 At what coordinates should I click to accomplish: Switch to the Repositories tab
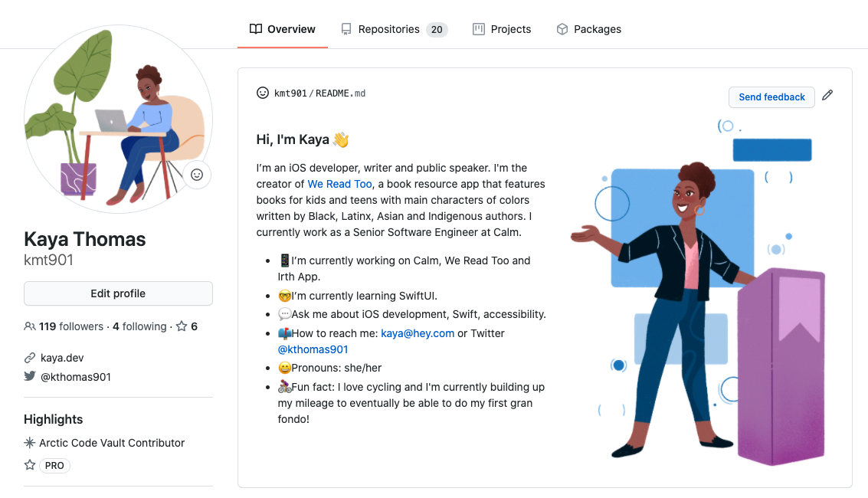pos(394,29)
